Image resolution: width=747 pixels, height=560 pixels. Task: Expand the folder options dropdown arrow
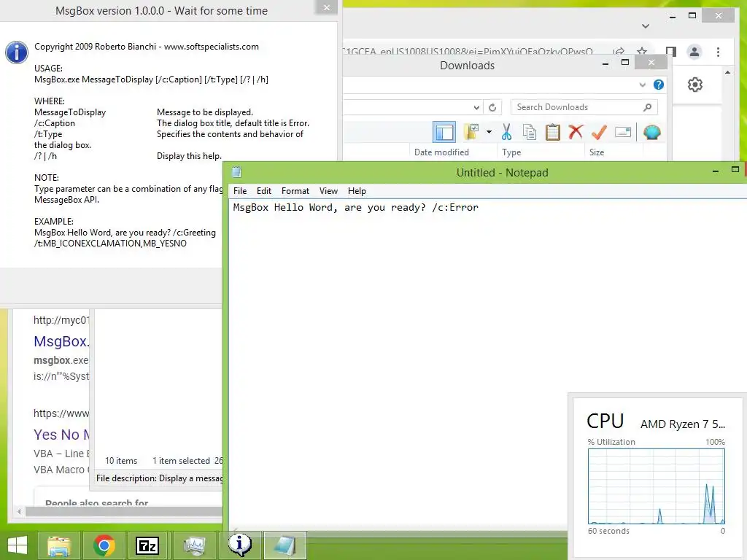(489, 132)
